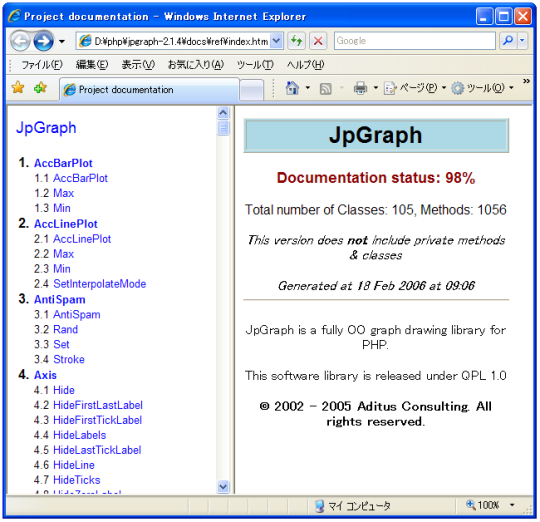Open the 1.3 Min link

[x=62, y=208]
